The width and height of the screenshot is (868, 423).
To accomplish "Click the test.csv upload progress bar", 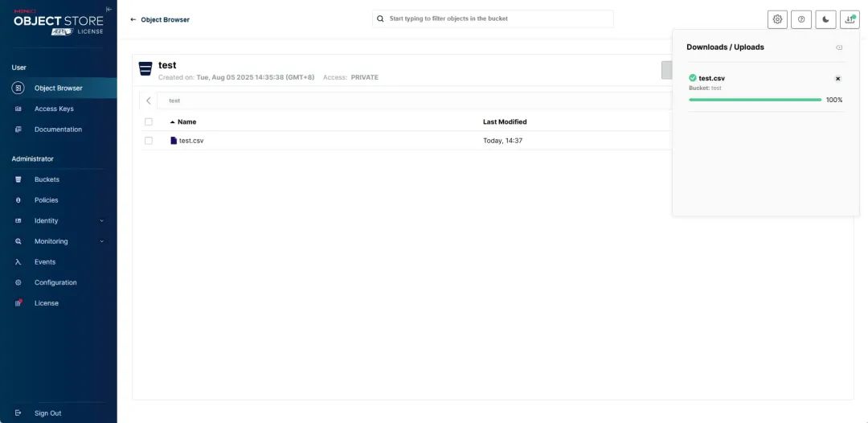I will click(755, 100).
